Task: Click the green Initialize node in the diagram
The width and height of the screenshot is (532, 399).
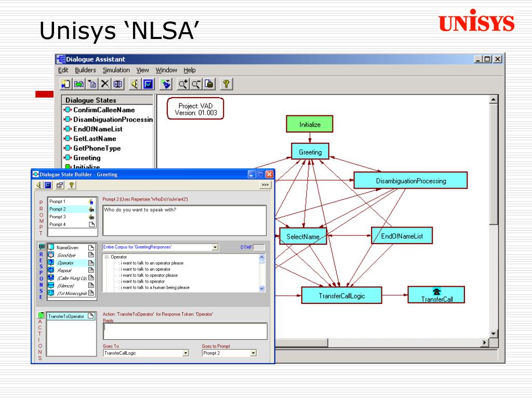Action: tap(310, 124)
